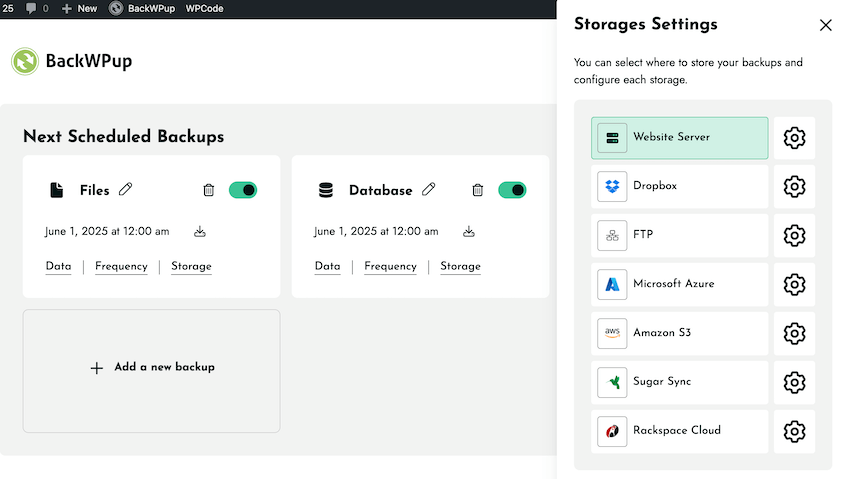The width and height of the screenshot is (845, 479).
Task: Open FTP storage settings gear
Action: [x=794, y=235]
